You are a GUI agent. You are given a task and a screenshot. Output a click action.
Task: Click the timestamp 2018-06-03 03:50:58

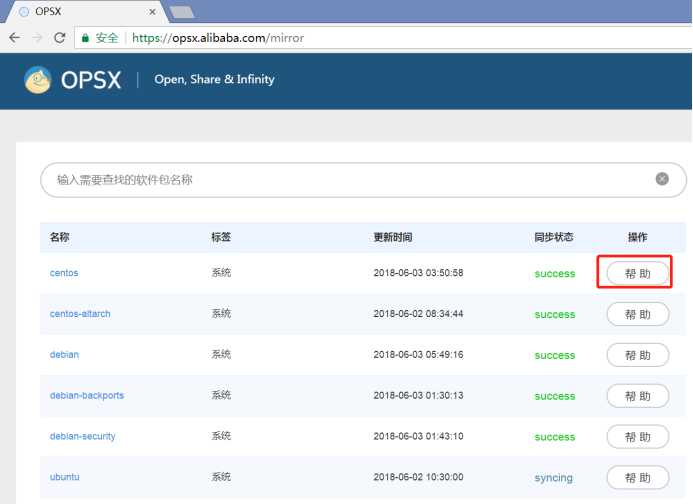(x=418, y=273)
